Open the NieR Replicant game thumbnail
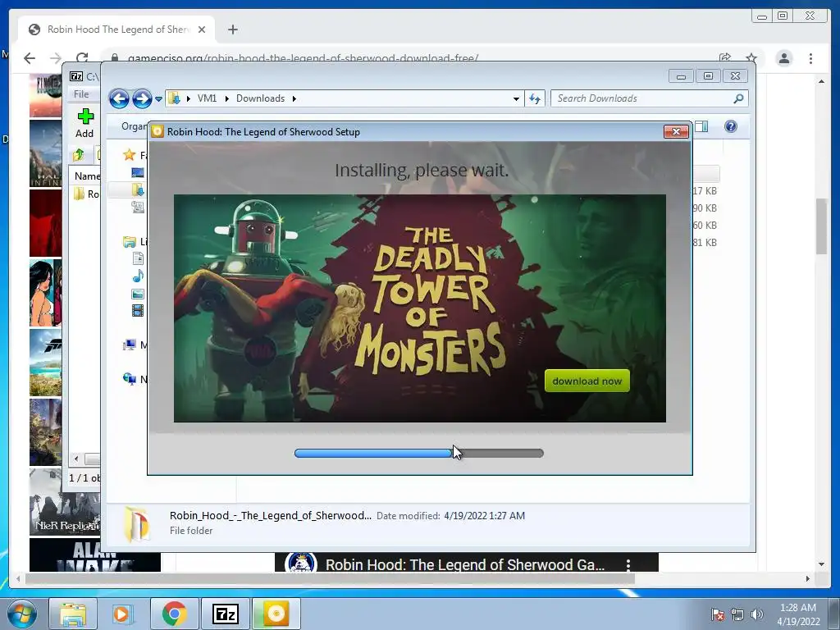This screenshot has width=840, height=630. 64,502
